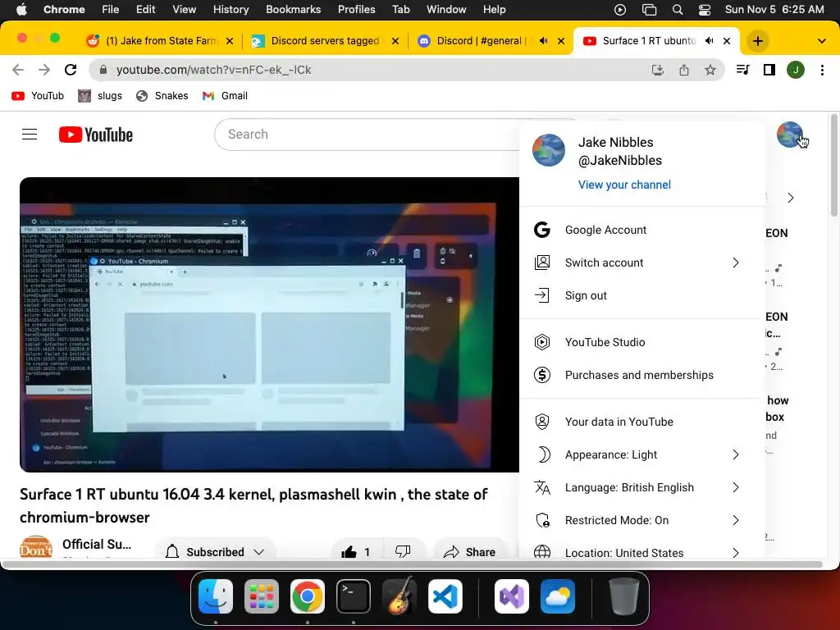Click the Switch account person icon
Viewport: 840px width, 630px height.
(x=542, y=262)
